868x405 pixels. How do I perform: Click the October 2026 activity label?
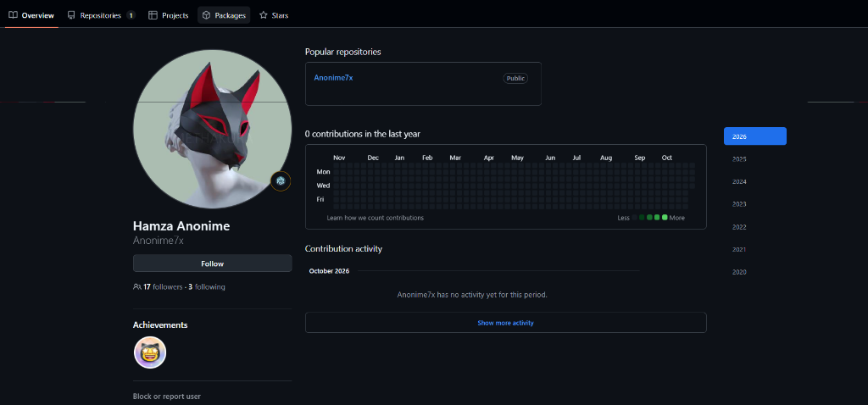pos(329,271)
